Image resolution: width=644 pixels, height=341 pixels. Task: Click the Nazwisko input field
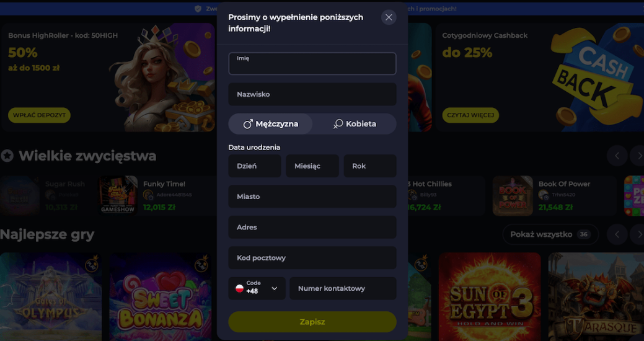[312, 94]
